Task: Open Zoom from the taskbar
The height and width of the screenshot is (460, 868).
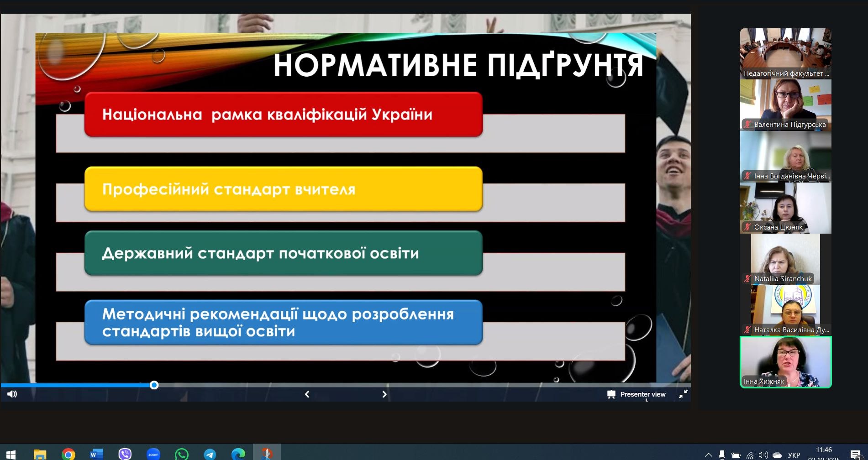Action: (153, 454)
